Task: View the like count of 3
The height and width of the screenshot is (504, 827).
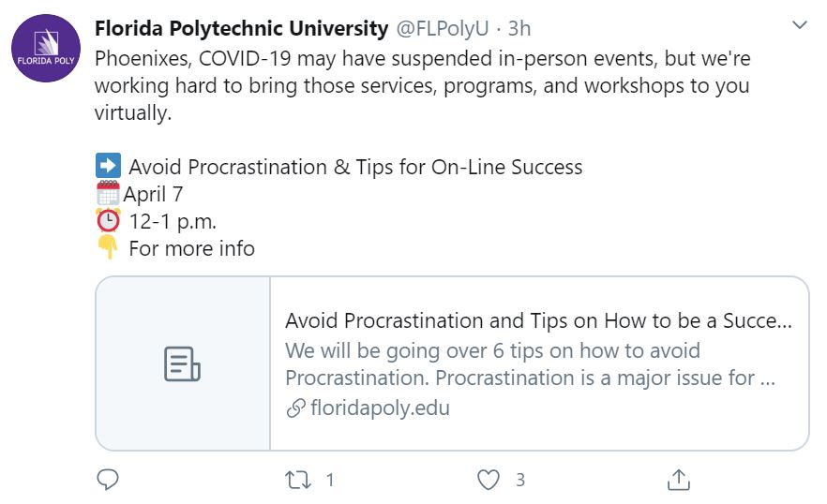Action: (x=520, y=480)
